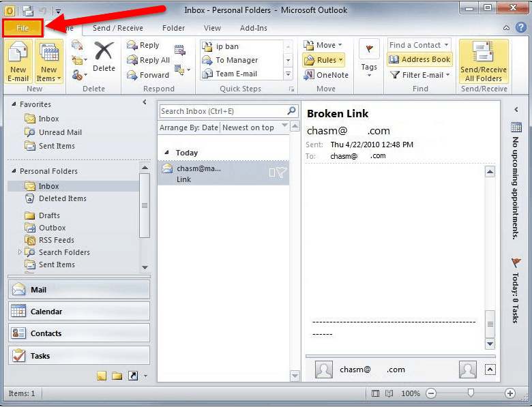Toggle the message category box
Viewport: 532px width, 407px height.
[271, 172]
